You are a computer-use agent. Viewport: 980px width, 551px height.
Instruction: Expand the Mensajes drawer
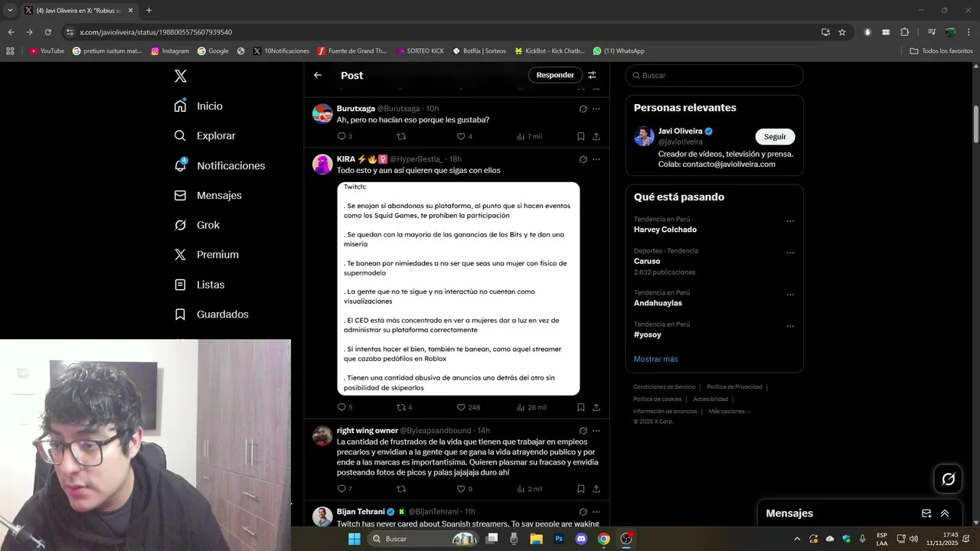(x=945, y=514)
